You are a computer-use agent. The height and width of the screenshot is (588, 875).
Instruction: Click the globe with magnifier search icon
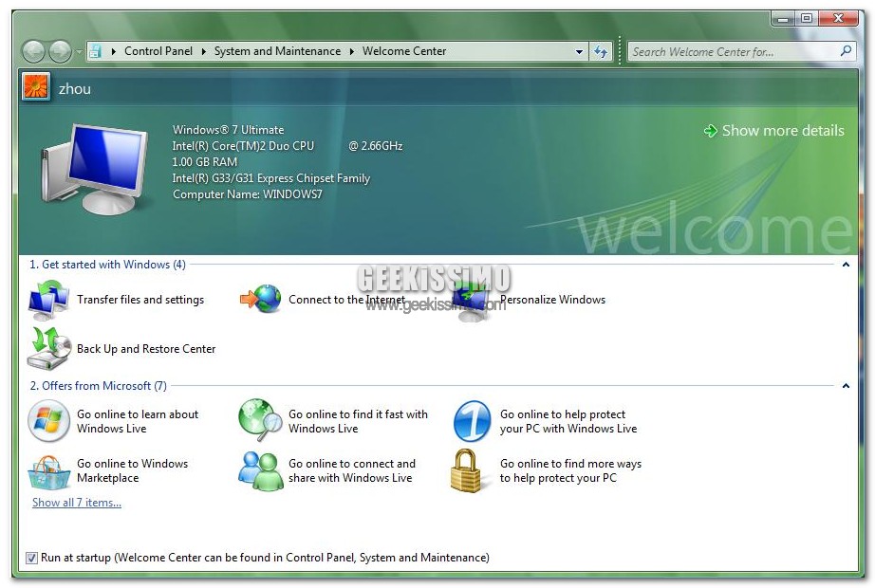point(260,419)
